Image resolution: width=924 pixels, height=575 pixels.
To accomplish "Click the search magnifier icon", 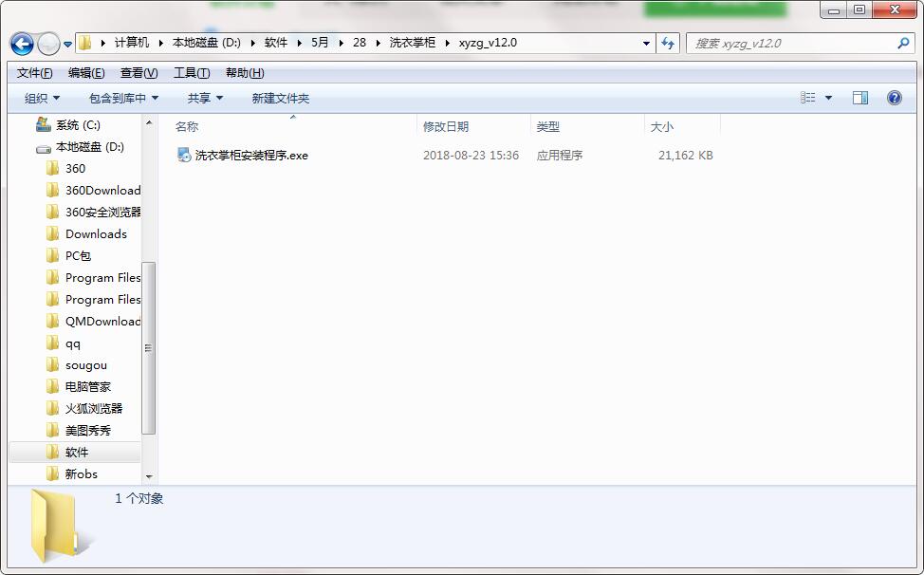I will 903,44.
